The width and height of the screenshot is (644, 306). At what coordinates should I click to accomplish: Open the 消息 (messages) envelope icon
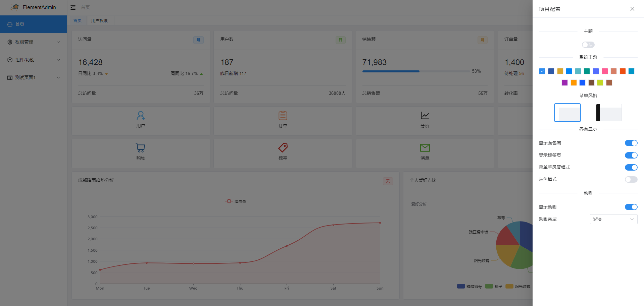425,148
